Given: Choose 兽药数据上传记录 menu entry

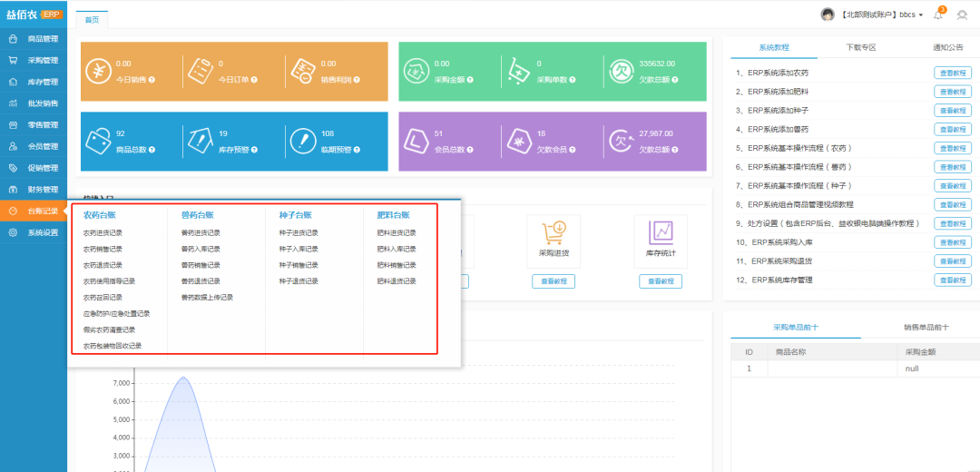Looking at the screenshot, I should point(207,297).
